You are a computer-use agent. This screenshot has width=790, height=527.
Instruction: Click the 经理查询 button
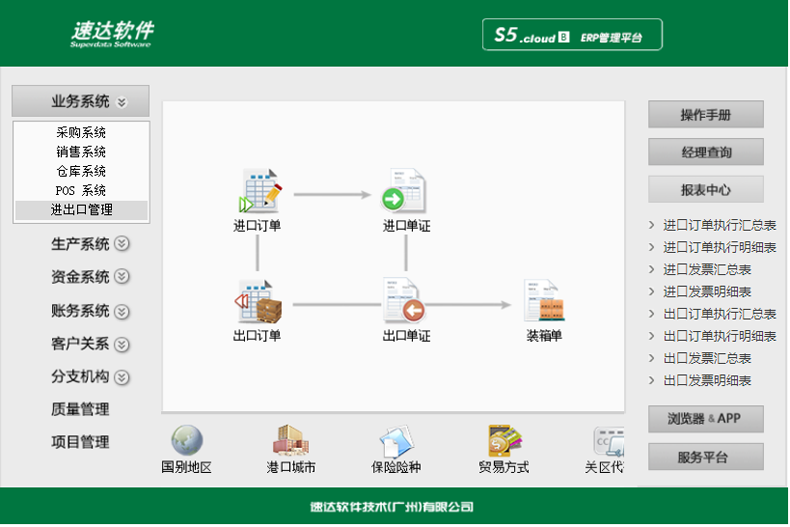(705, 152)
